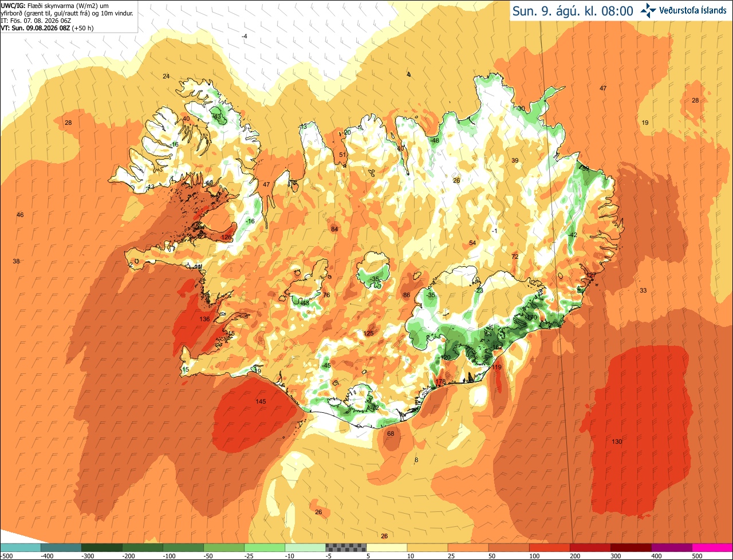Pick the teal swatch left of -400
The height and width of the screenshot is (560, 733).
click(x=21, y=547)
